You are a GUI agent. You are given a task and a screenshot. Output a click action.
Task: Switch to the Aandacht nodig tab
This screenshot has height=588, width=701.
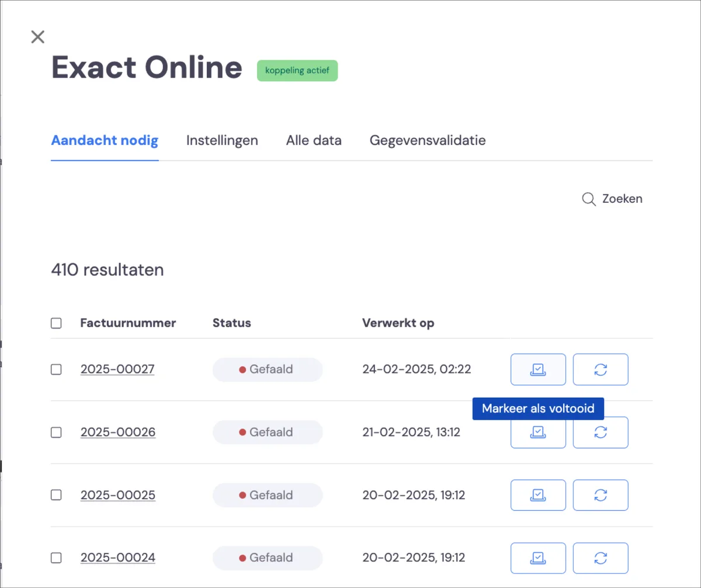point(105,140)
